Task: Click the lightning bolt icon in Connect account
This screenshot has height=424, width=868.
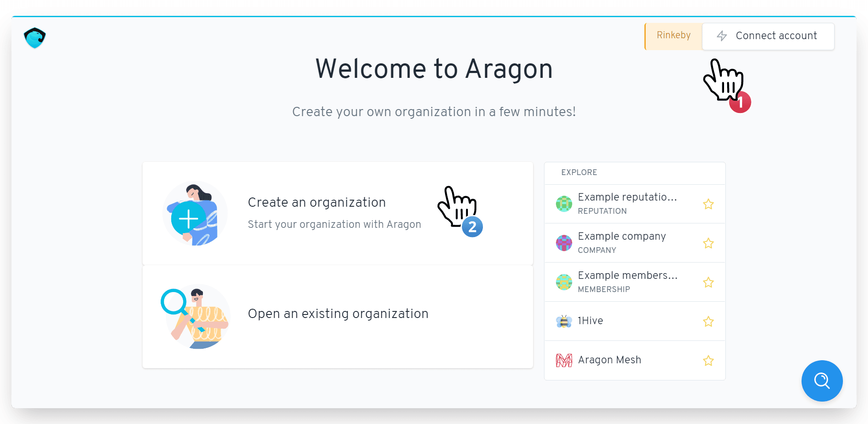Action: point(721,36)
